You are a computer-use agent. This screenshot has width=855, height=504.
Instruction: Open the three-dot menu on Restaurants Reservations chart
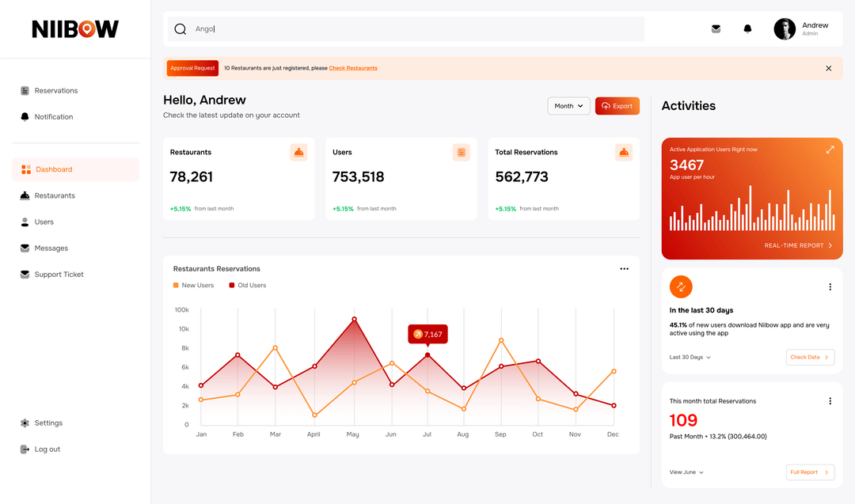pyautogui.click(x=624, y=268)
